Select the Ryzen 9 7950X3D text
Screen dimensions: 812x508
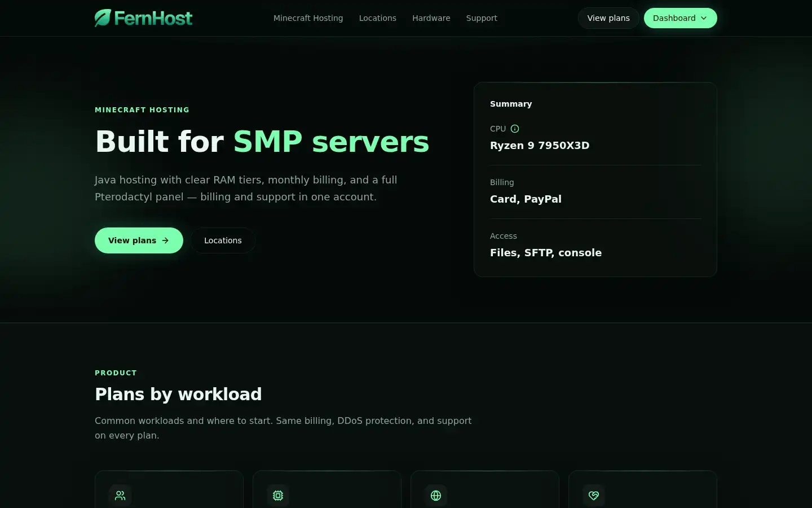(540, 145)
